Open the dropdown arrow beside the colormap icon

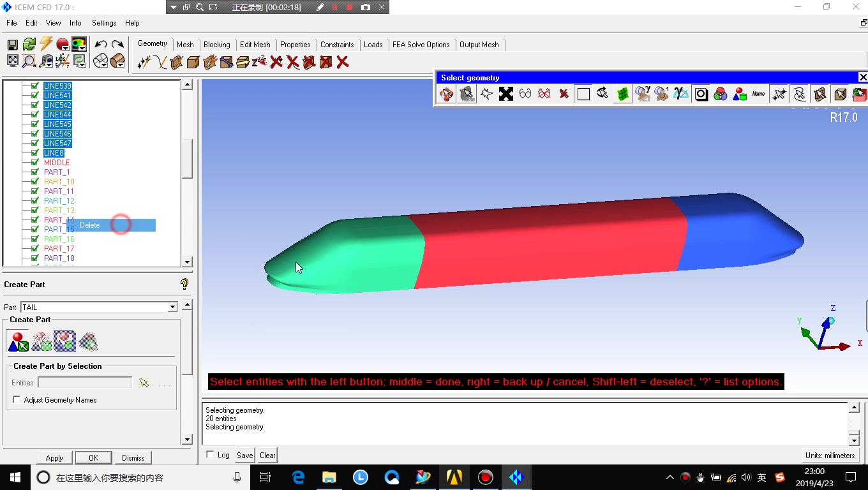click(82, 48)
